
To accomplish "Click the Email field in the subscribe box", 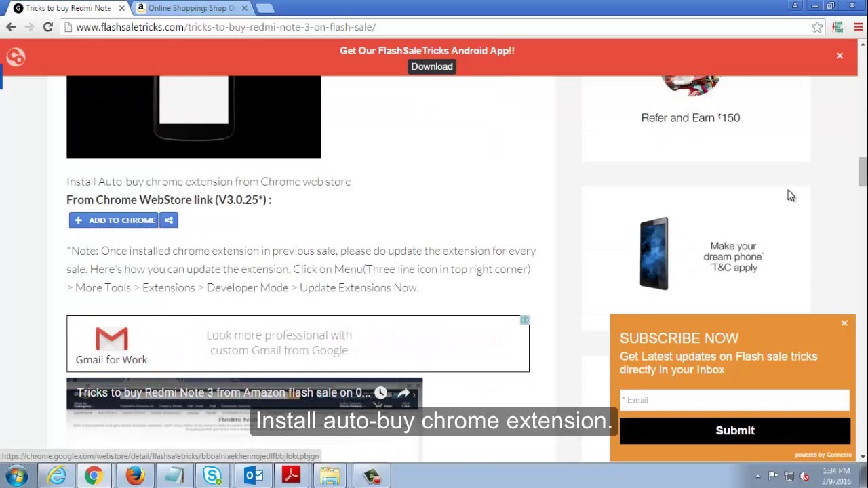I will point(734,400).
